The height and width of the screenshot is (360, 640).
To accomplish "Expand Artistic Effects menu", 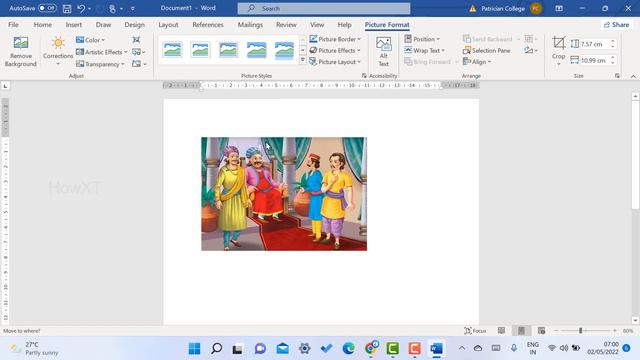I will [x=102, y=52].
